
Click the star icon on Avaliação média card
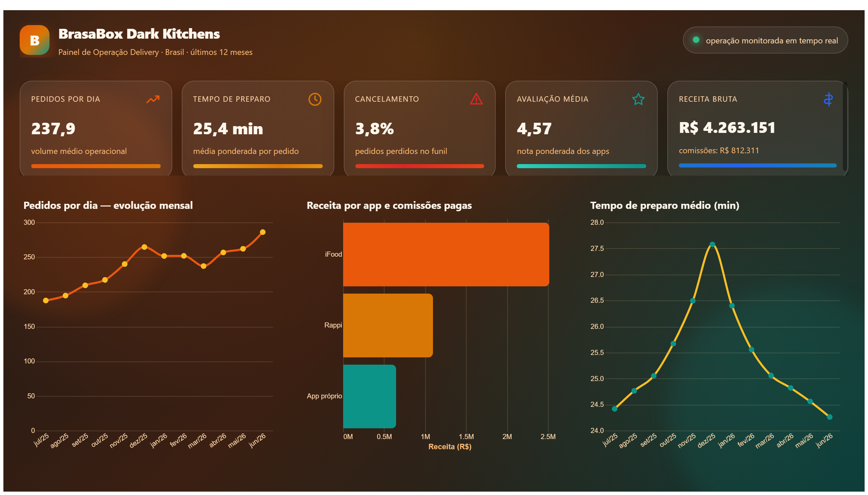(638, 99)
